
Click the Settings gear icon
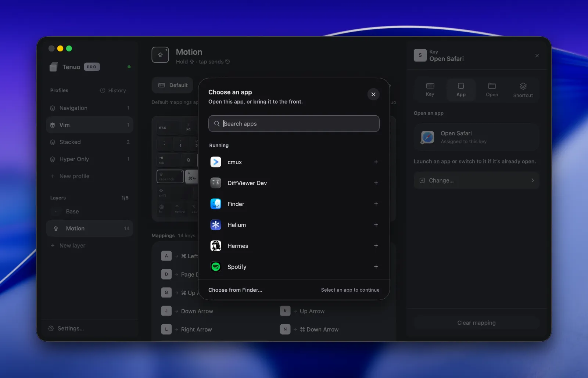click(x=51, y=328)
